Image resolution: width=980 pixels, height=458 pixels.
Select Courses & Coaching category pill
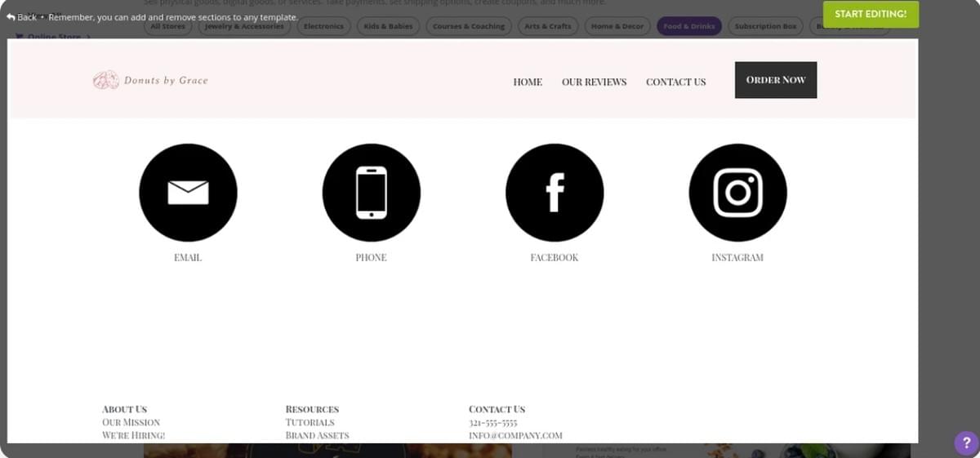click(469, 26)
